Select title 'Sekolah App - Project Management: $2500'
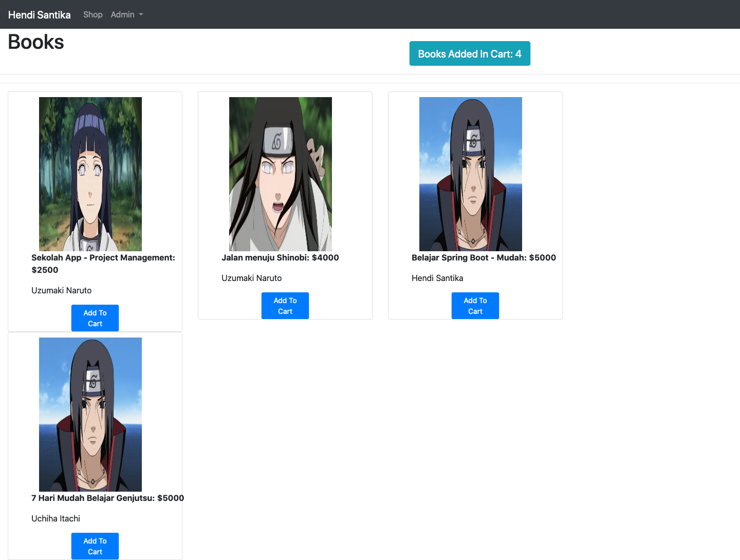Image resolution: width=740 pixels, height=560 pixels. click(x=103, y=264)
